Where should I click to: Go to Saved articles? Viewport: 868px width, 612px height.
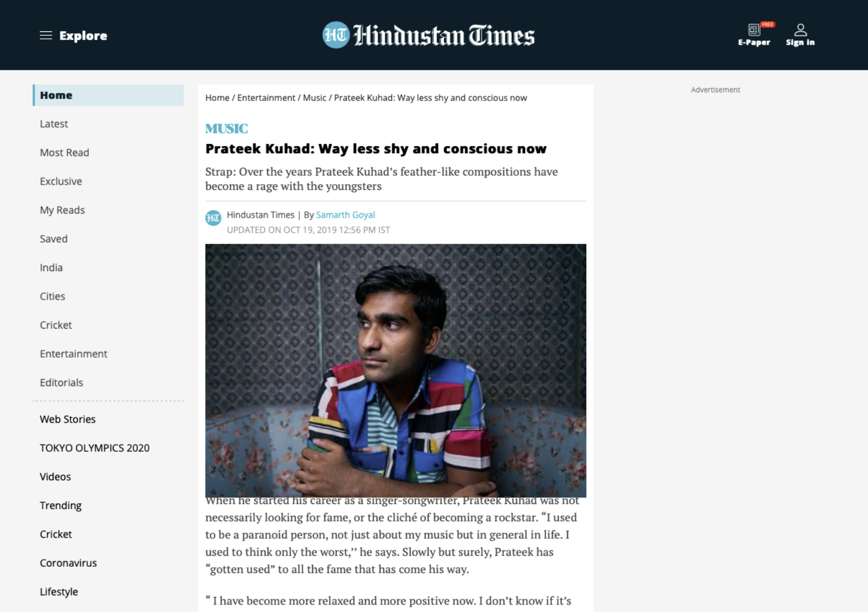click(x=53, y=239)
